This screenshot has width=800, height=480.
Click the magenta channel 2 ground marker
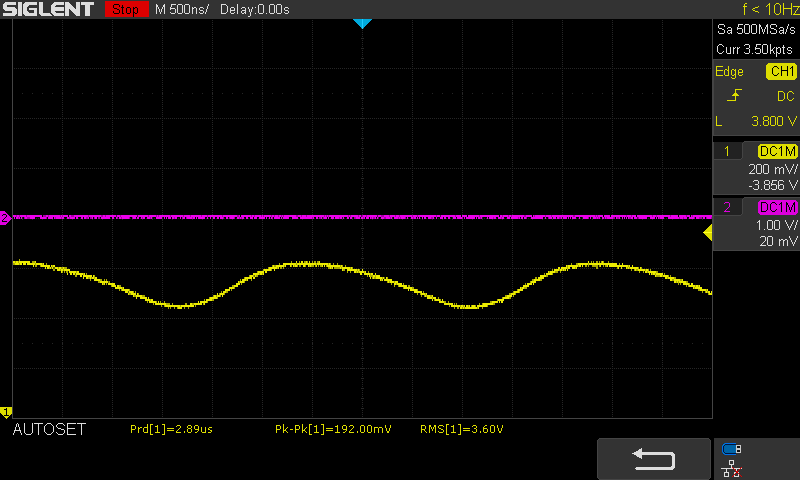5,218
